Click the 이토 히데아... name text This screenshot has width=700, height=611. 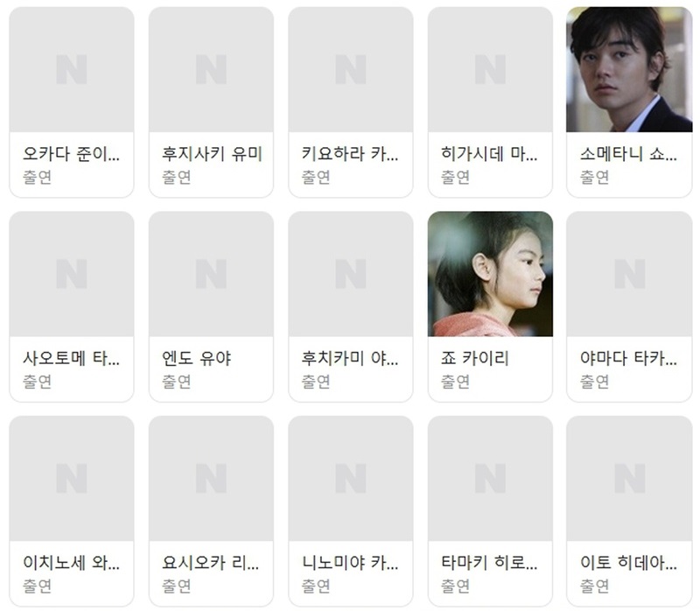tap(628, 563)
